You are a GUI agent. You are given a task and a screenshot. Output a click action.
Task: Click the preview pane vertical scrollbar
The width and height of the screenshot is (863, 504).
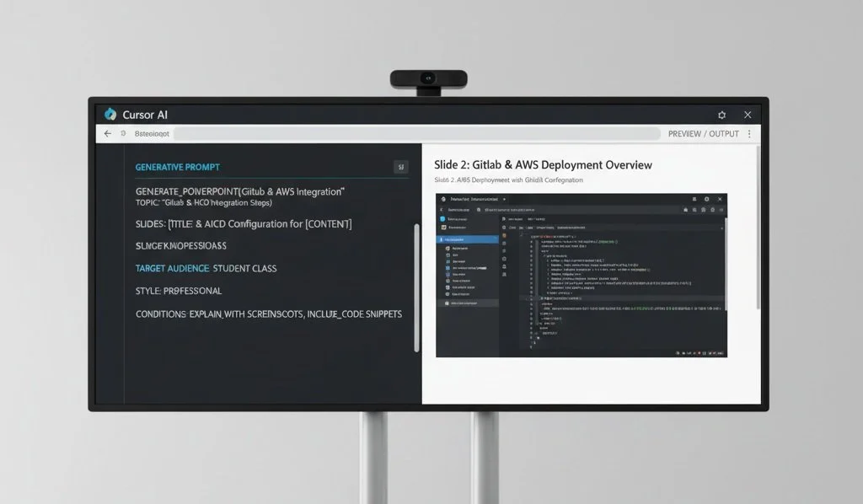(758, 228)
